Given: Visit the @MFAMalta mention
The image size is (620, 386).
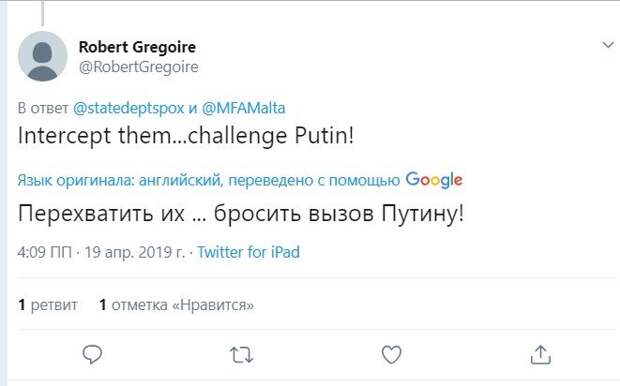Looking at the screenshot, I should point(244,108).
